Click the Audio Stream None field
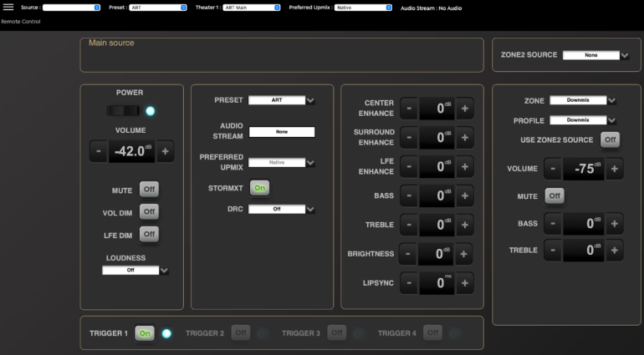The image size is (644, 355). [282, 132]
